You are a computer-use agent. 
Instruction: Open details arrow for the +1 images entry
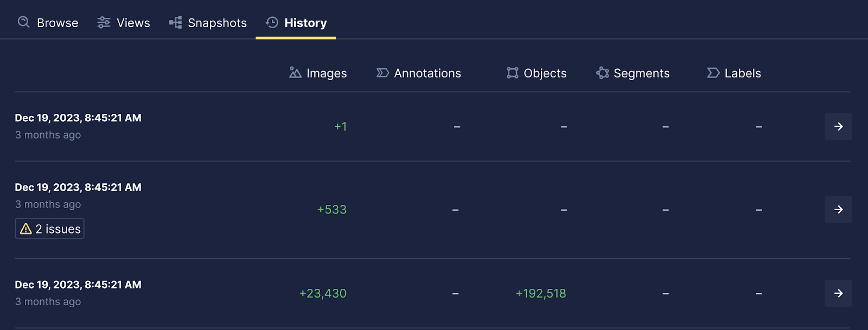838,126
